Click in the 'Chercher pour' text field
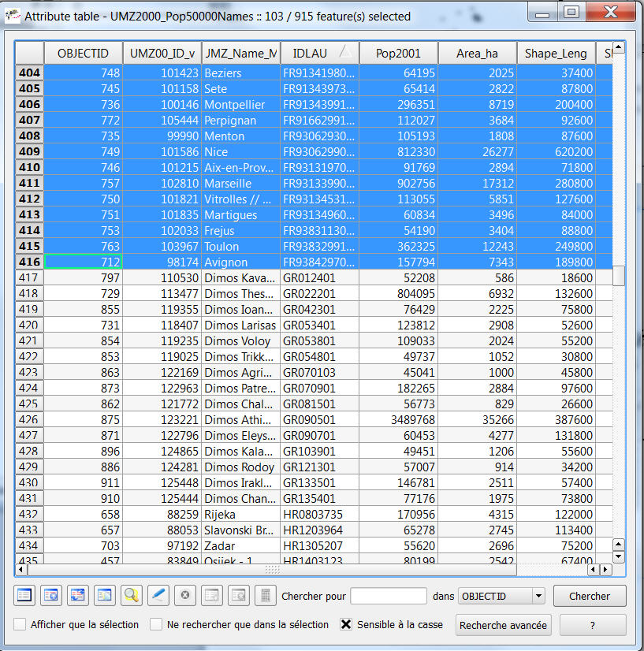This screenshot has height=651, width=644. pos(388,597)
